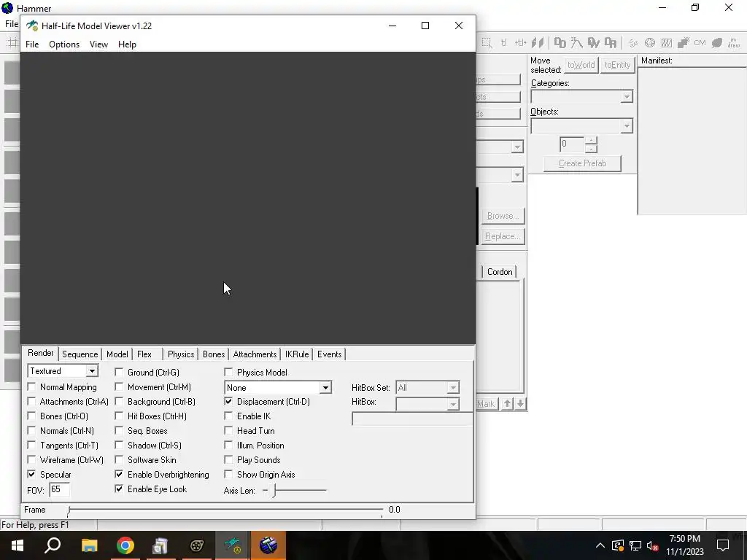The image size is (747, 560).
Task: Click the Replace... button in Hammer
Action: [503, 236]
